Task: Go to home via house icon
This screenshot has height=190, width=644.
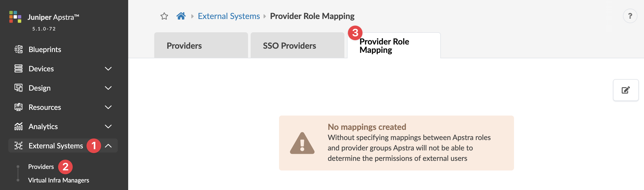Action: [x=181, y=16]
